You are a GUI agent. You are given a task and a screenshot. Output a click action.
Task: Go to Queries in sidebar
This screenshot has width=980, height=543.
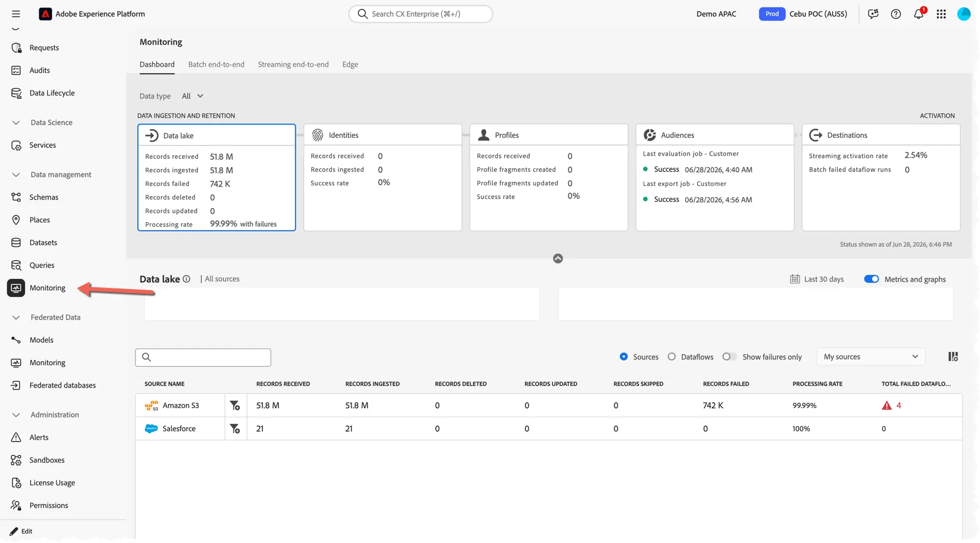click(42, 265)
